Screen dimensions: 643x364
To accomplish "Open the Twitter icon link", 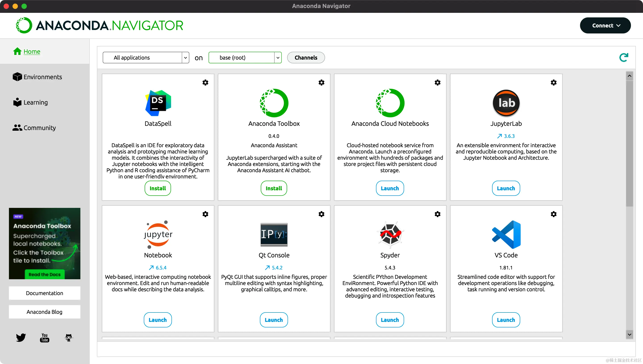I will 21,337.
